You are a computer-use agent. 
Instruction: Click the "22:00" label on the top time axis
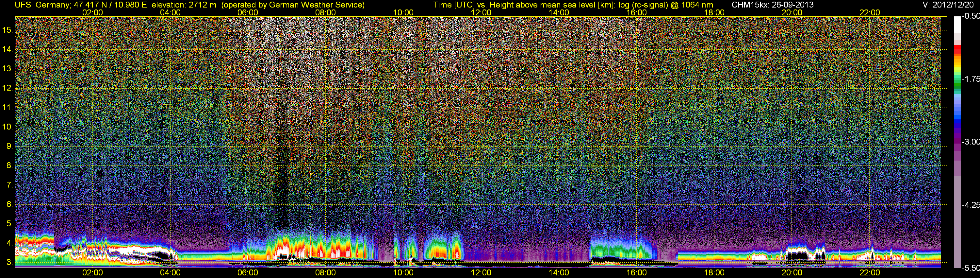pos(870,12)
